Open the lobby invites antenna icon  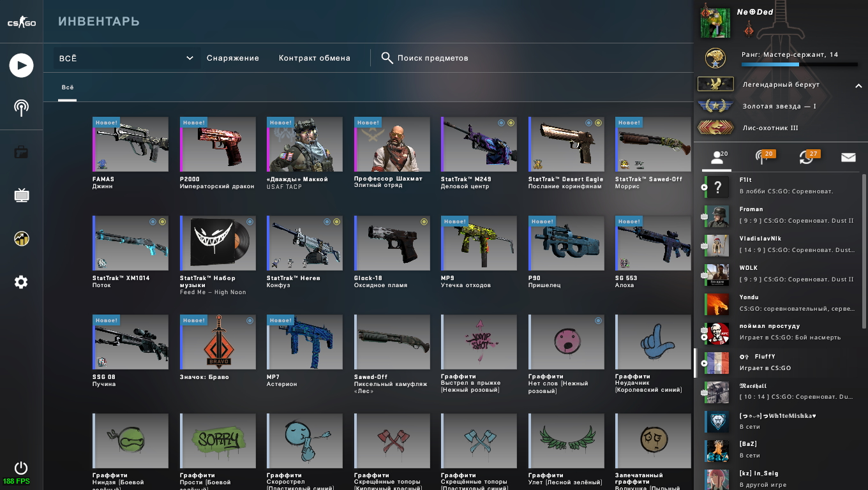761,158
